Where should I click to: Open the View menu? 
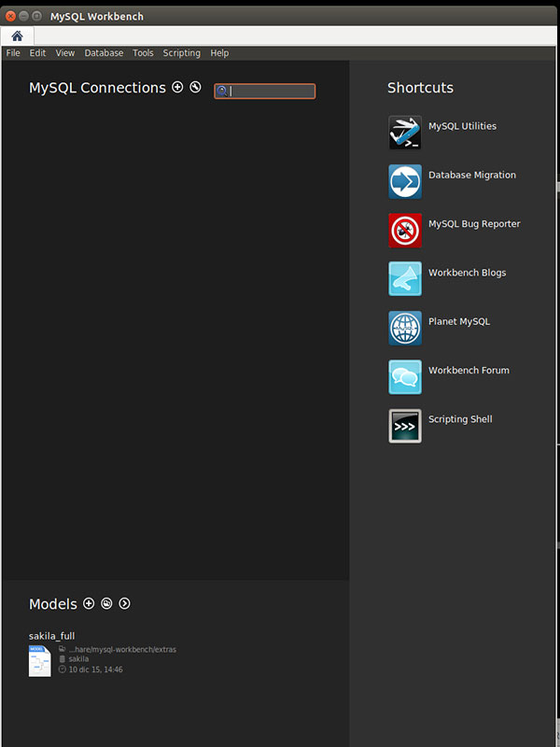[x=65, y=53]
